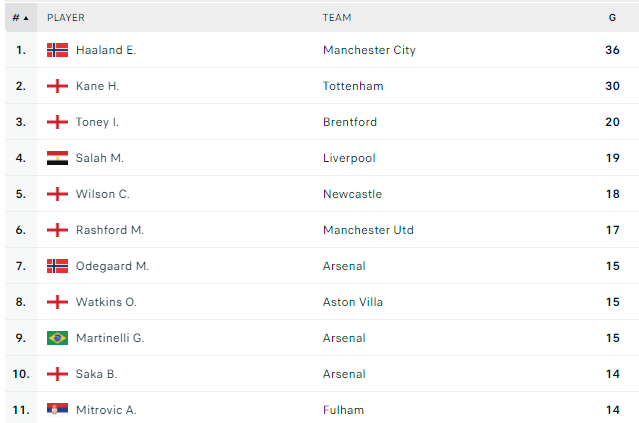The image size is (639, 423).
Task: Click Norway flag icon beside Haaland E.
Action: 57,50
